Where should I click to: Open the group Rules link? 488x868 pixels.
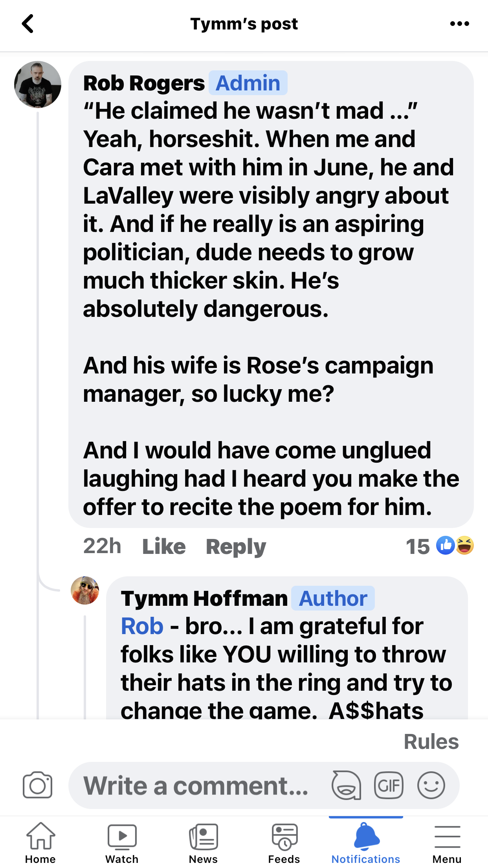coord(431,742)
